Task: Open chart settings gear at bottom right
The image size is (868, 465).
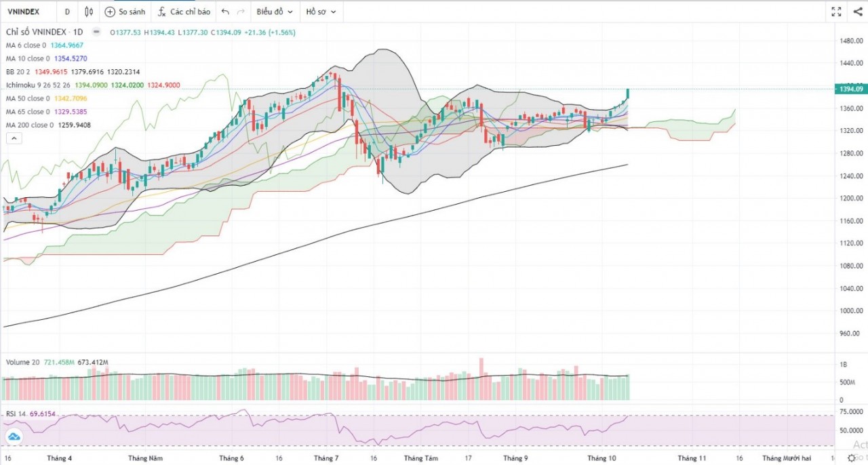Action: coord(851,459)
